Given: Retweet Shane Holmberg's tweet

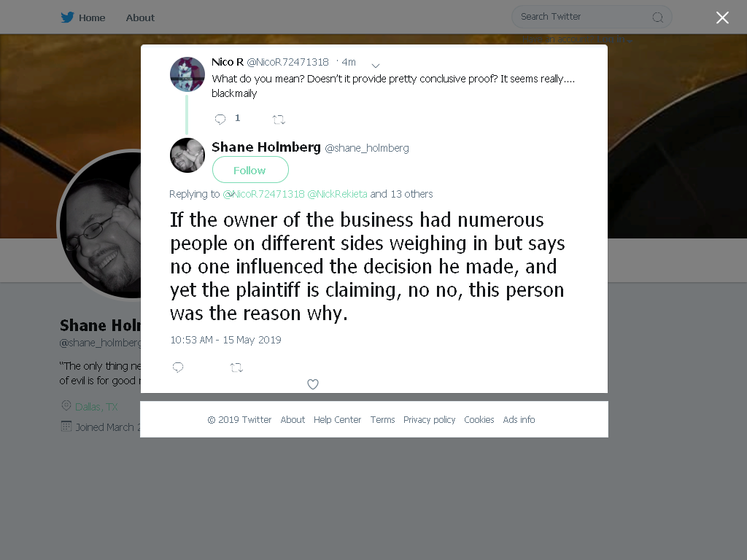Looking at the screenshot, I should pos(236,367).
